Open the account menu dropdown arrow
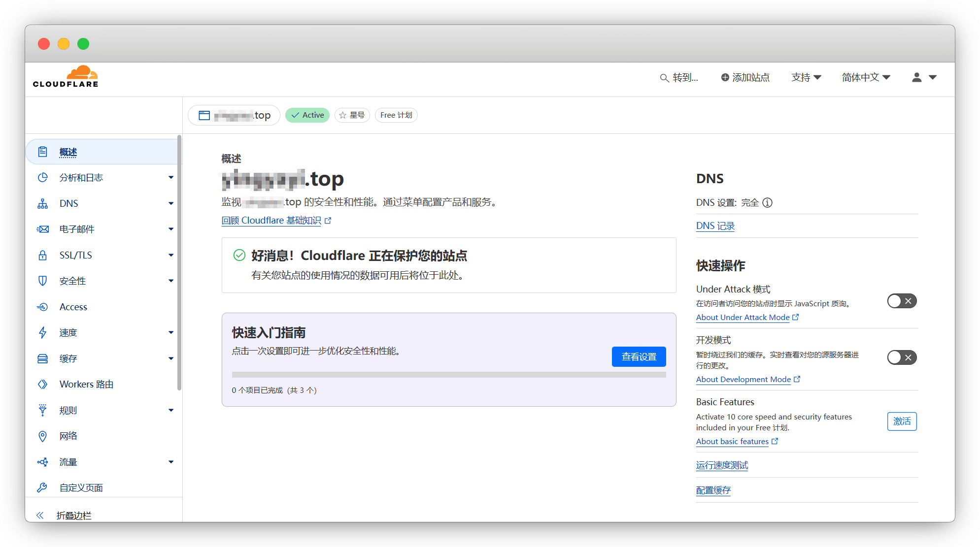This screenshot has width=980, height=547. point(932,77)
